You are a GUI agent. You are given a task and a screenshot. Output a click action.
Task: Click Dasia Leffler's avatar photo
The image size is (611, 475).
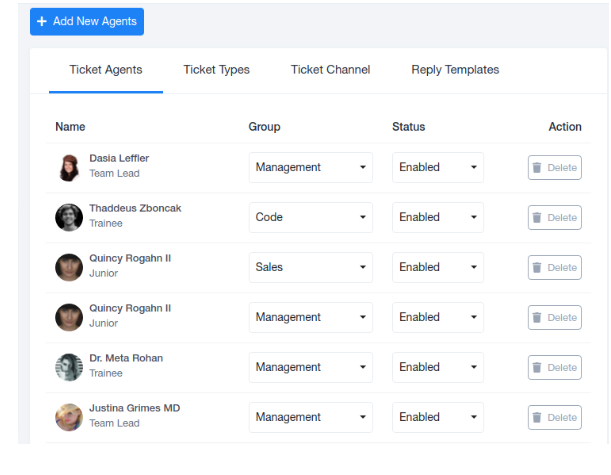coord(69,168)
